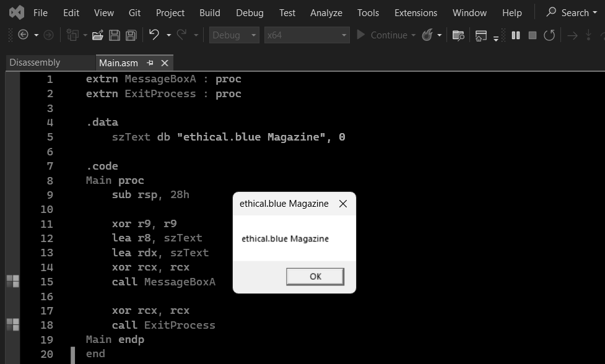The width and height of the screenshot is (605, 364).
Task: Save the current file with single disk icon
Action: pos(114,35)
